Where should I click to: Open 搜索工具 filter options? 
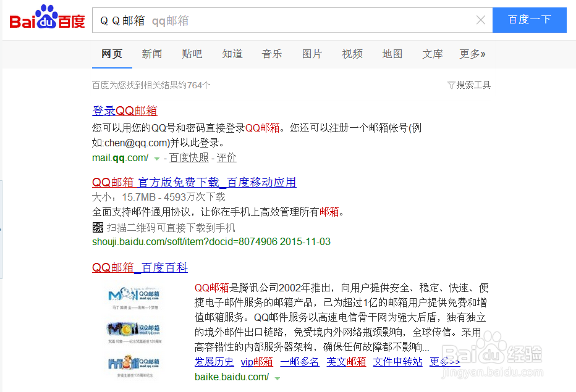[x=473, y=85]
